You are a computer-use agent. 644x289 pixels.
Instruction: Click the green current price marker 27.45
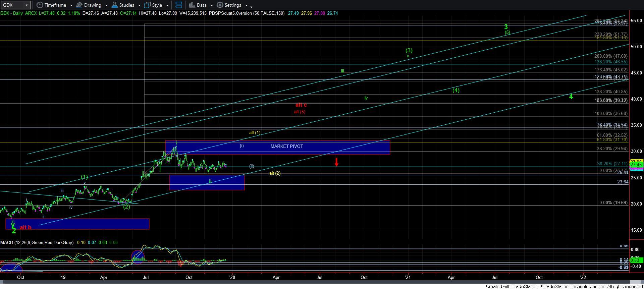[636, 165]
